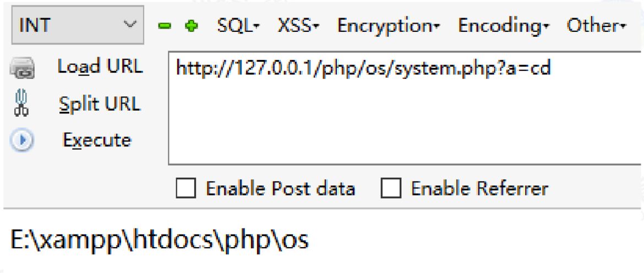The image size is (644, 273).
Task: Click the Enable Post data label text
Action: coord(281,189)
